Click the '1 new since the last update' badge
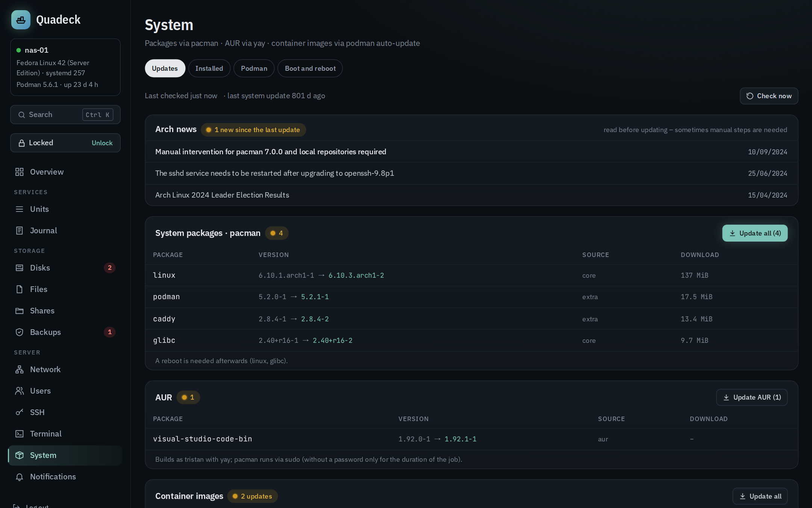 tap(253, 130)
